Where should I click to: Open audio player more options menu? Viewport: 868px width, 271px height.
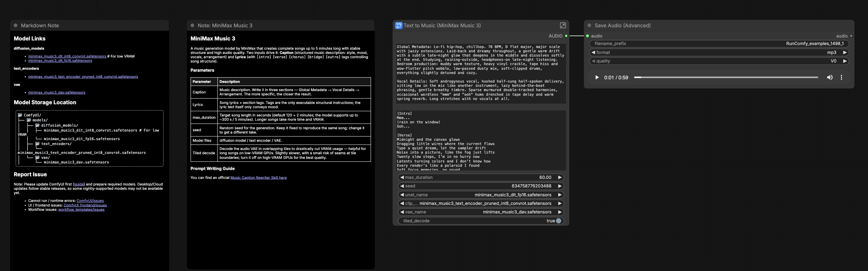(841, 77)
